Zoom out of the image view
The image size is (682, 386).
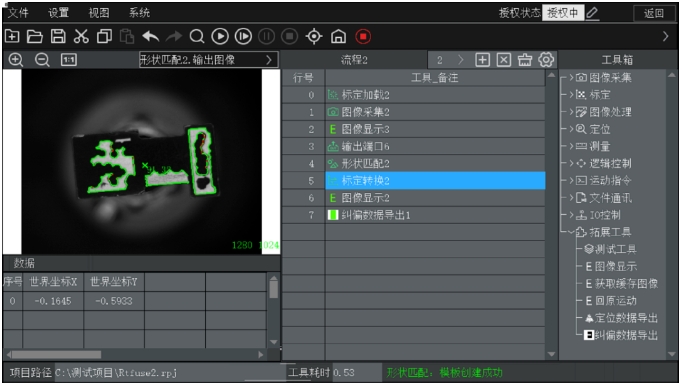click(x=42, y=60)
